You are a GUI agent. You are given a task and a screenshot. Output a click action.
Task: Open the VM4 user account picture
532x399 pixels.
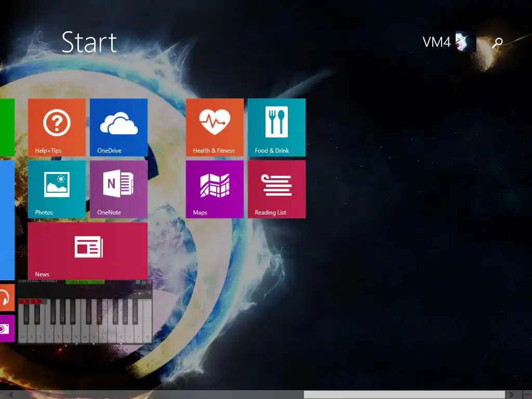[465, 42]
